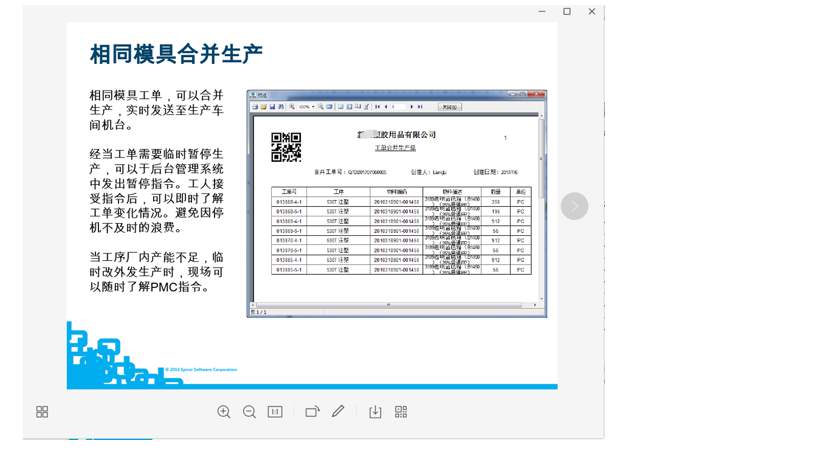Close the image viewer window
The image size is (833, 468).
tap(592, 12)
